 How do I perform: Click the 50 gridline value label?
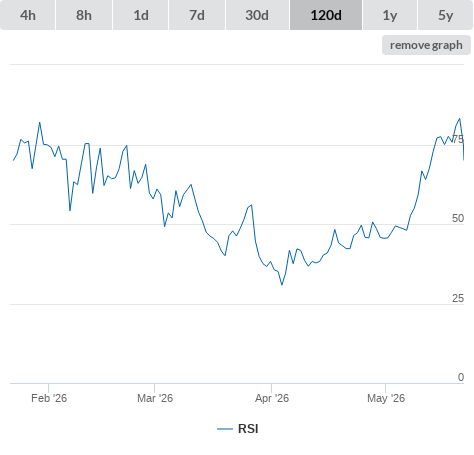(x=458, y=218)
